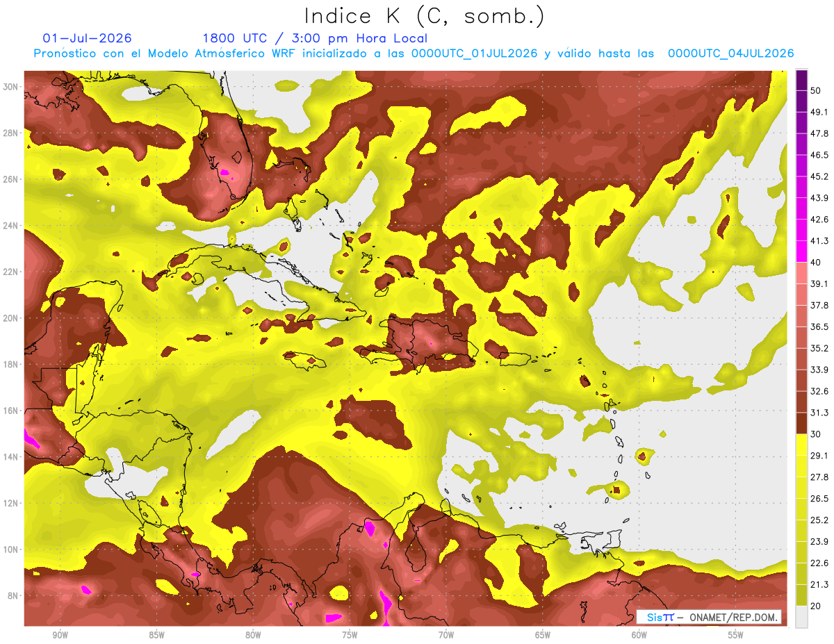834x644 pixels.
Task: Click the '32.6' value on the color bar
Action: (x=819, y=391)
